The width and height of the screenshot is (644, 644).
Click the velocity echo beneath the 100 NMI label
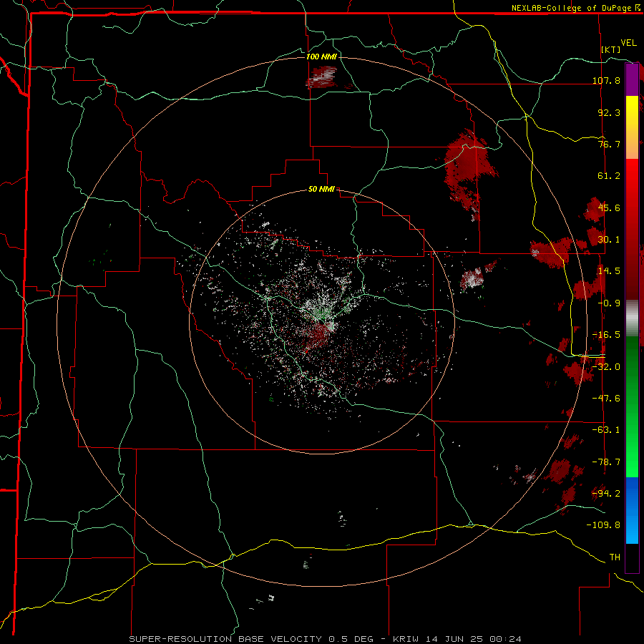pos(323,77)
